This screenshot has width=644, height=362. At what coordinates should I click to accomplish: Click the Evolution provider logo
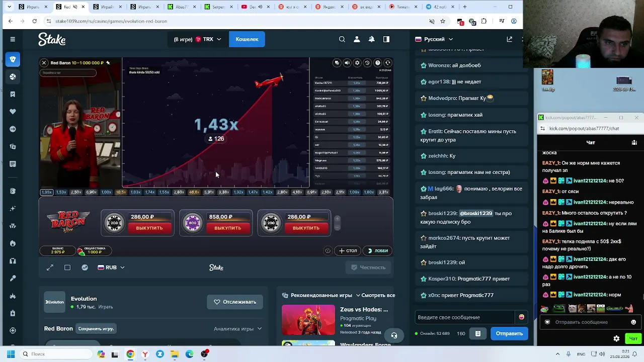coord(54,302)
